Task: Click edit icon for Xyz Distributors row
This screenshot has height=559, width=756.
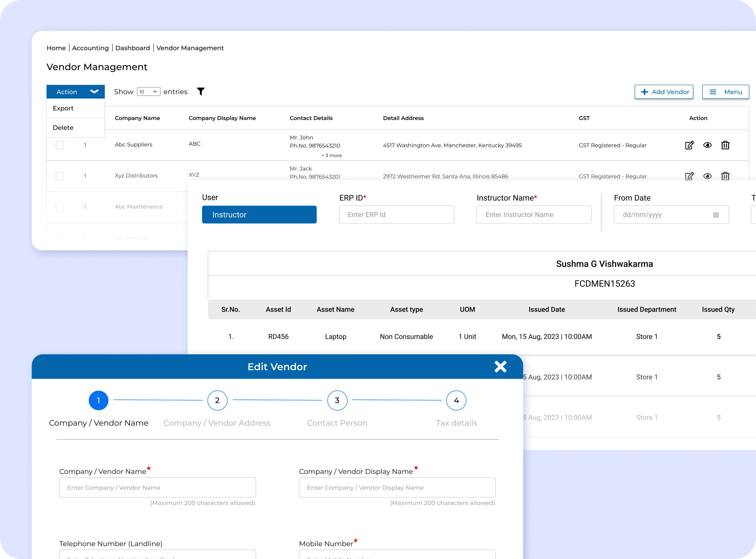Action: [689, 176]
